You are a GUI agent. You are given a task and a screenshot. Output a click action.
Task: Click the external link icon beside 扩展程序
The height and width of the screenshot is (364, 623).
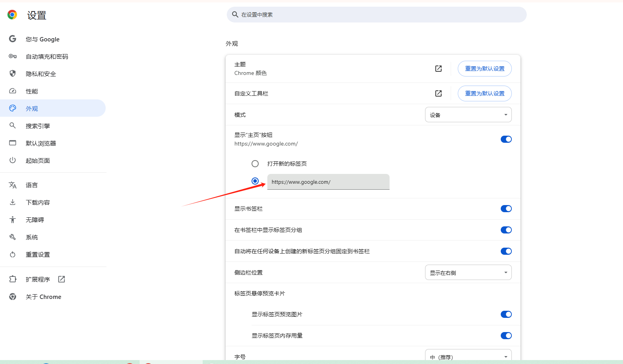(x=62, y=279)
